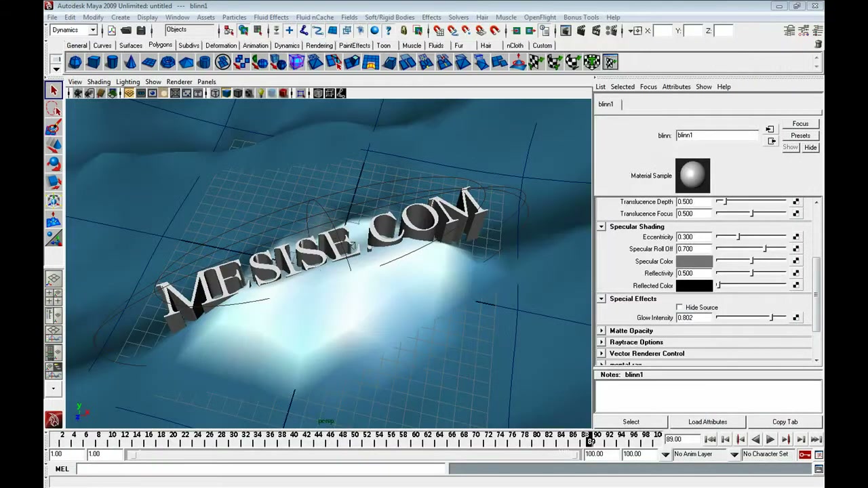Click the Open scene folder icon
The image size is (868, 488).
coord(126,30)
